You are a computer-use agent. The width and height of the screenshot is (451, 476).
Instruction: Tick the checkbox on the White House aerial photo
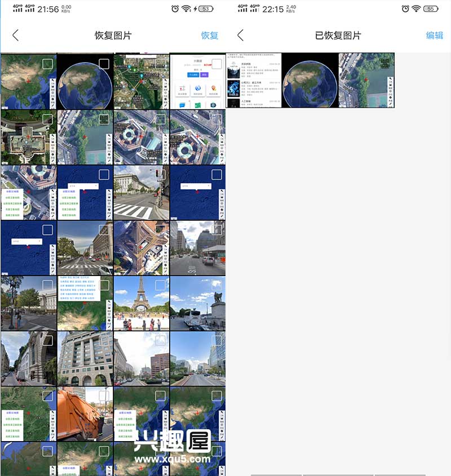pos(47,119)
